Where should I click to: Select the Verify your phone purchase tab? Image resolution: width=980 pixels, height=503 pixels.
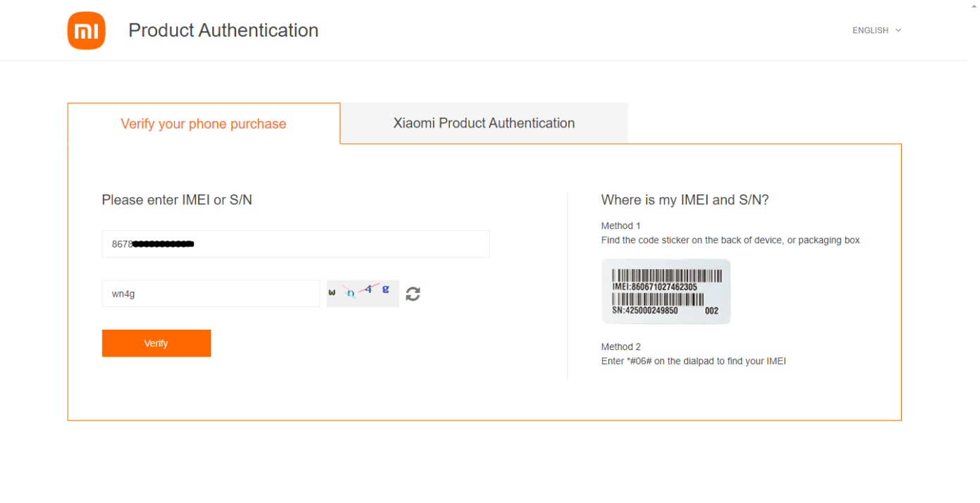point(203,124)
